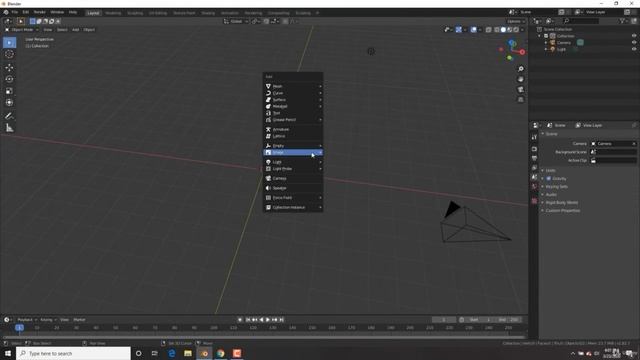This screenshot has height=360, width=640.
Task: Switch perspective/orthographic grid icon
Action: pos(520,100)
